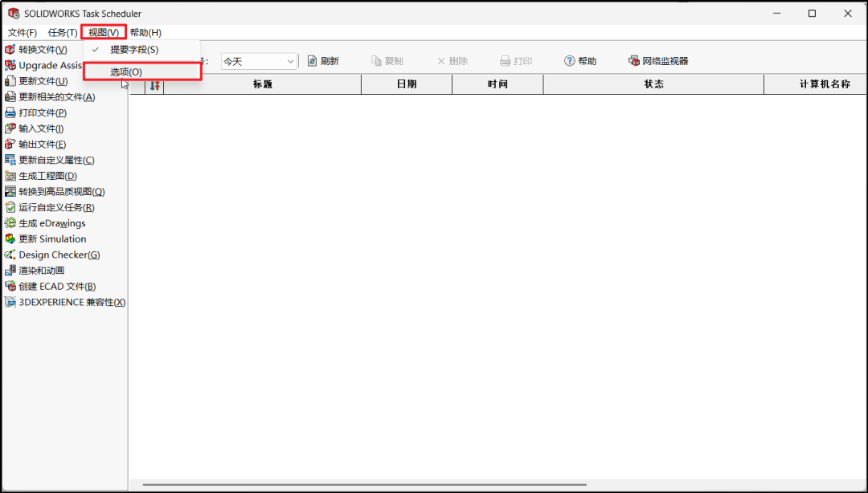Viewport: 868px width, 493px height.
Task: Select the Design Checker(G) text label
Action: click(59, 255)
